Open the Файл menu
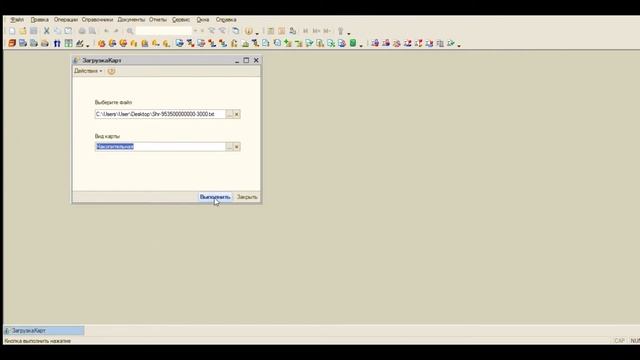The height and width of the screenshot is (360, 640). (17, 20)
